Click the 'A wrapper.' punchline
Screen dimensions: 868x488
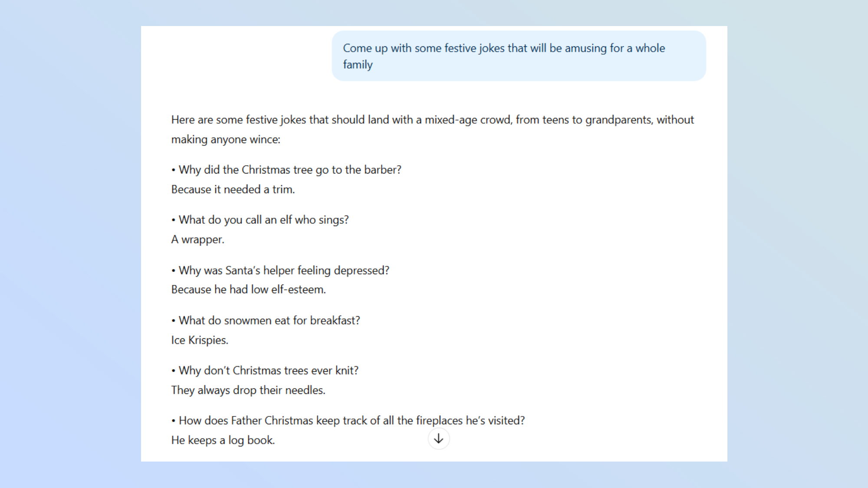(198, 239)
